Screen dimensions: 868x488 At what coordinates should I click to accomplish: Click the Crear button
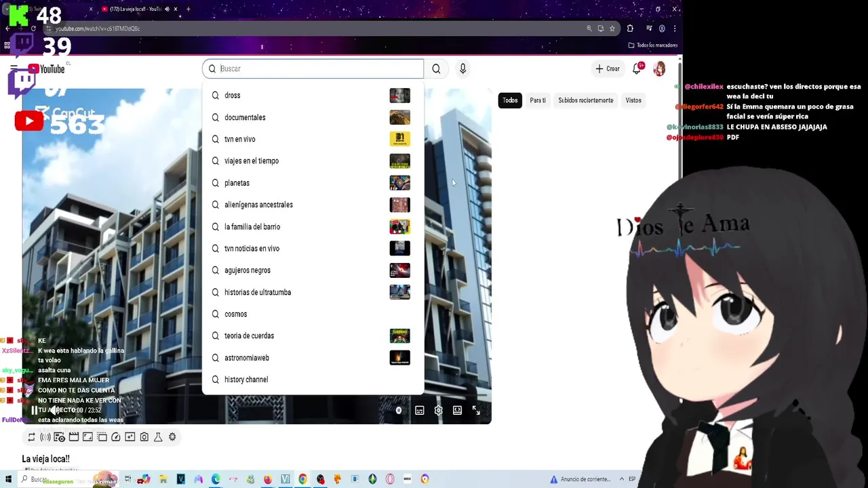pyautogui.click(x=608, y=68)
